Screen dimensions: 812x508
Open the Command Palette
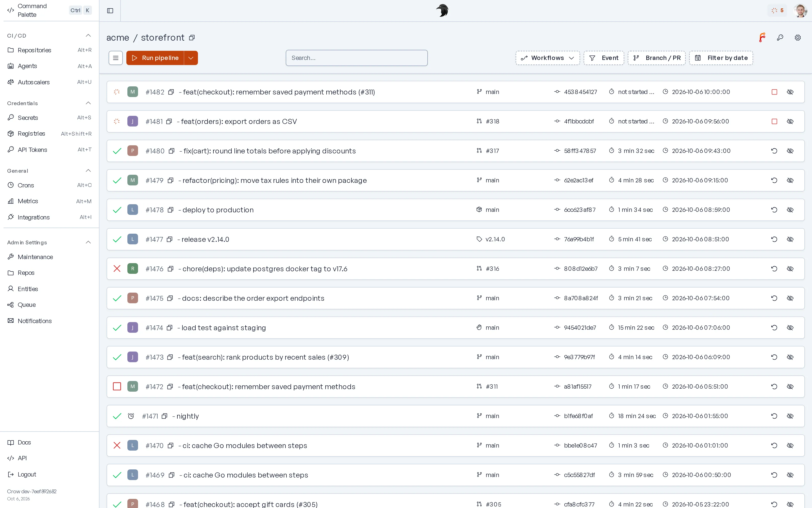(x=49, y=10)
